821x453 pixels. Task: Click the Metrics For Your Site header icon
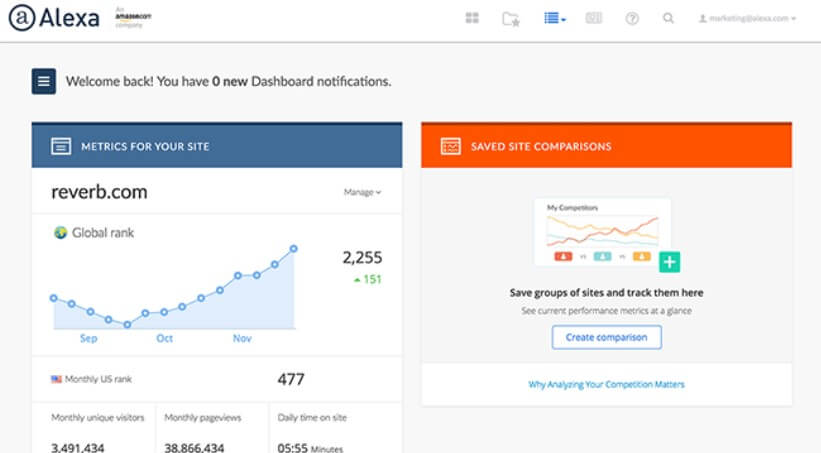(61, 146)
